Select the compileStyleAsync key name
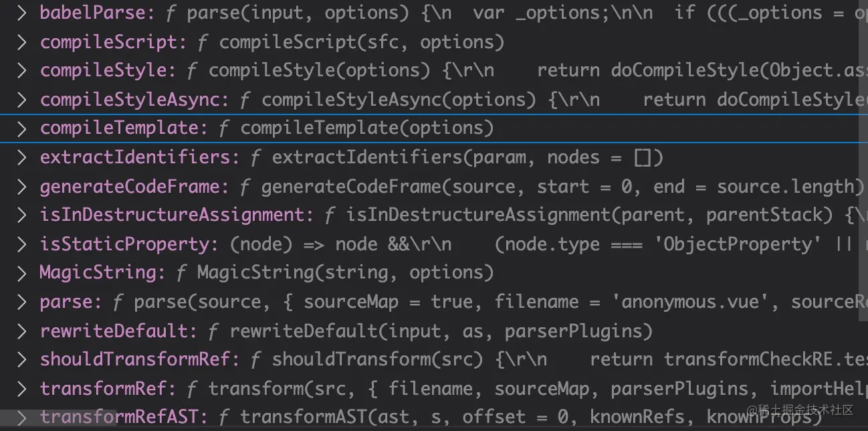868x431 pixels. (x=135, y=100)
